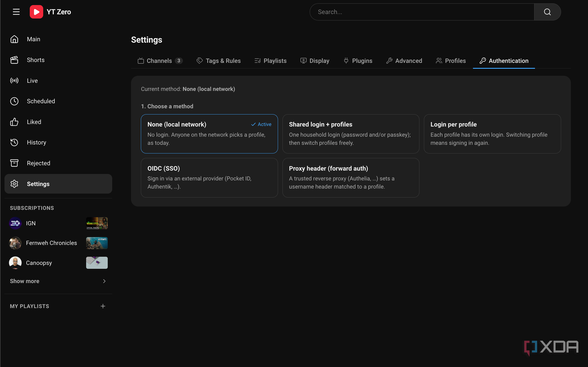Switch to the Tags & Rules tab

[219, 61]
